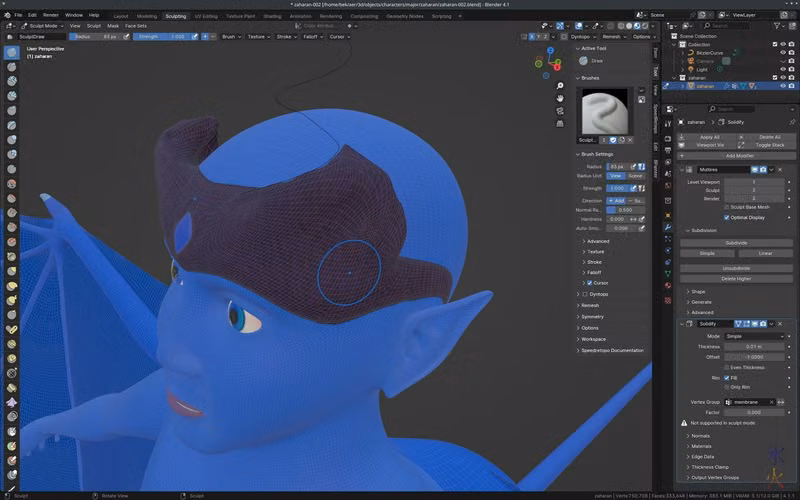Hide Light object with its eye icon
Image resolution: width=800 pixels, height=500 pixels.
tap(783, 69)
